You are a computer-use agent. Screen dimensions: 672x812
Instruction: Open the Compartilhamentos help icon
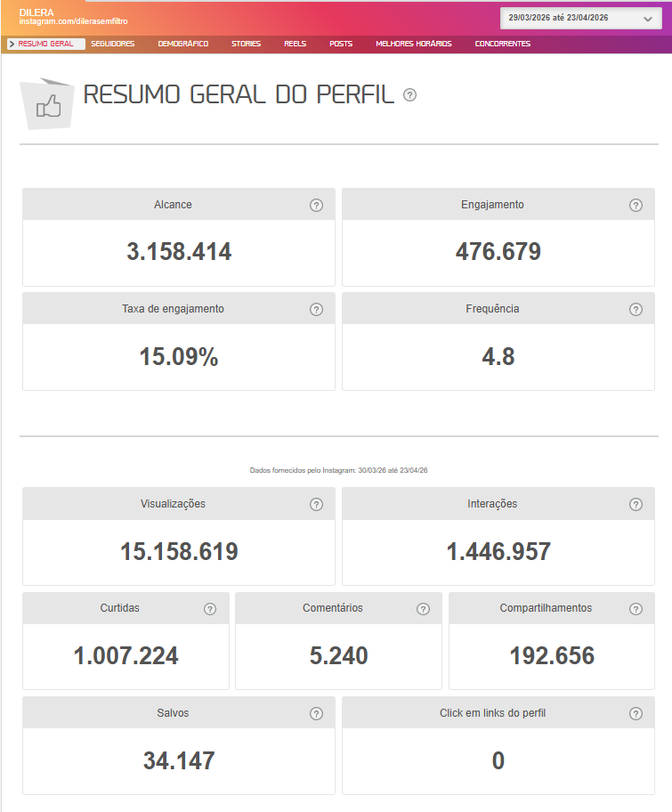click(636, 609)
